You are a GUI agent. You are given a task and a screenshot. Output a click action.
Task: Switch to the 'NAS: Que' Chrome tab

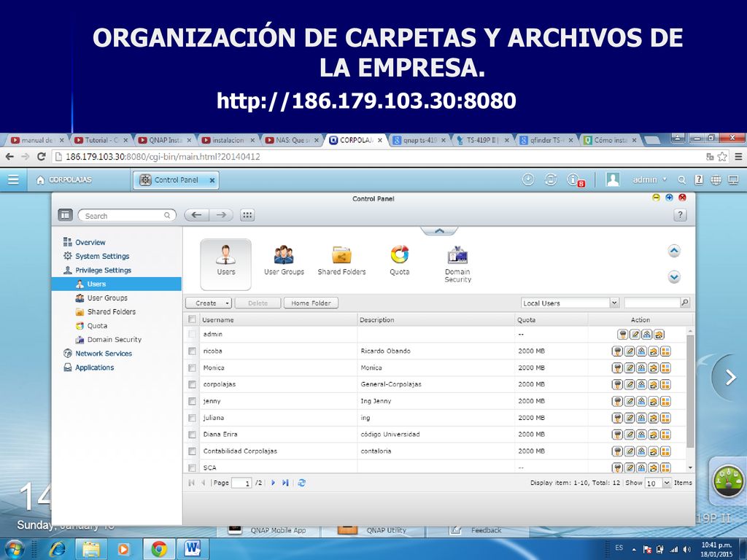point(293,140)
